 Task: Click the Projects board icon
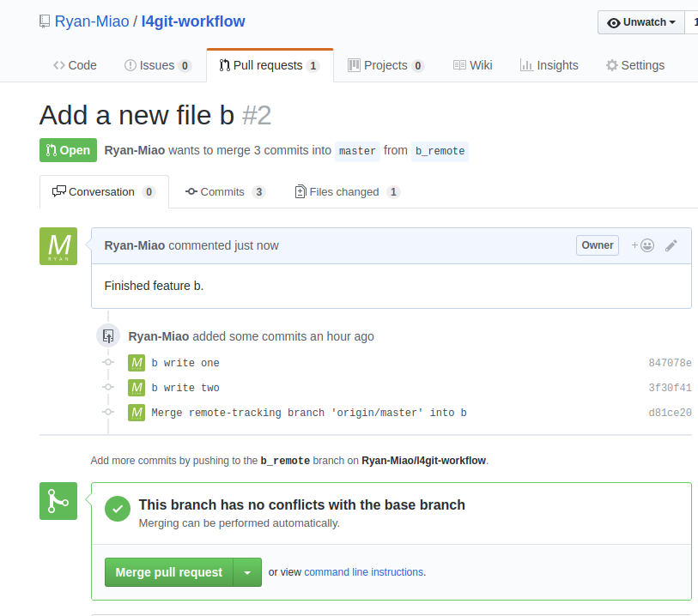pos(354,65)
